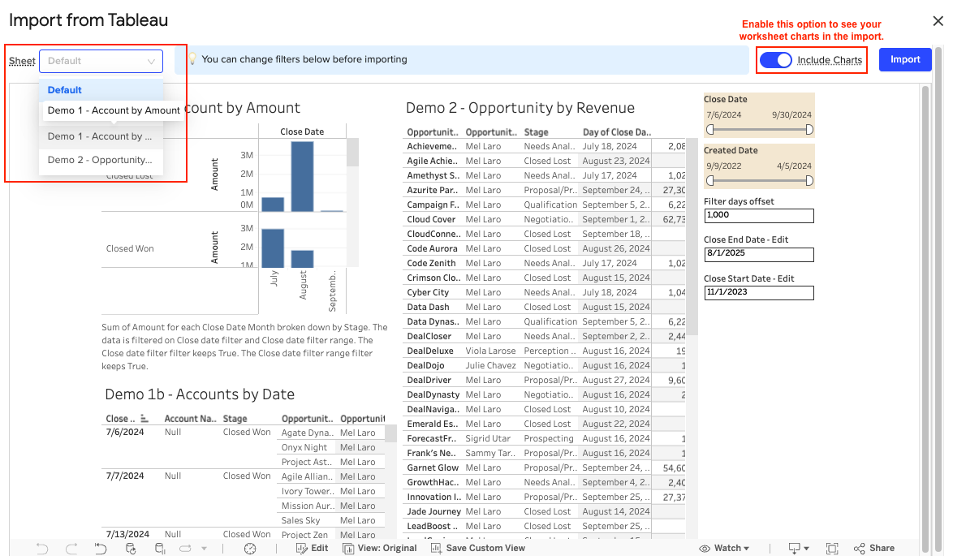Expand the Watch dropdown
This screenshot has width=953, height=560.
pyautogui.click(x=724, y=549)
